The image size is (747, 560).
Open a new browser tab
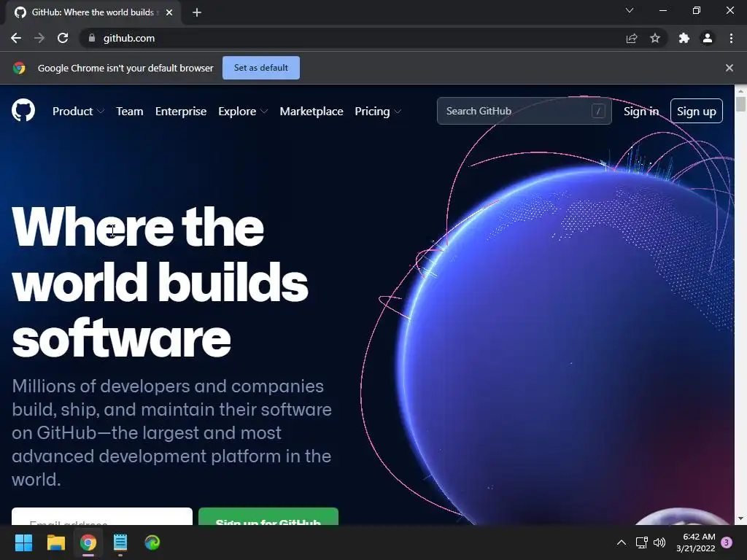197,12
